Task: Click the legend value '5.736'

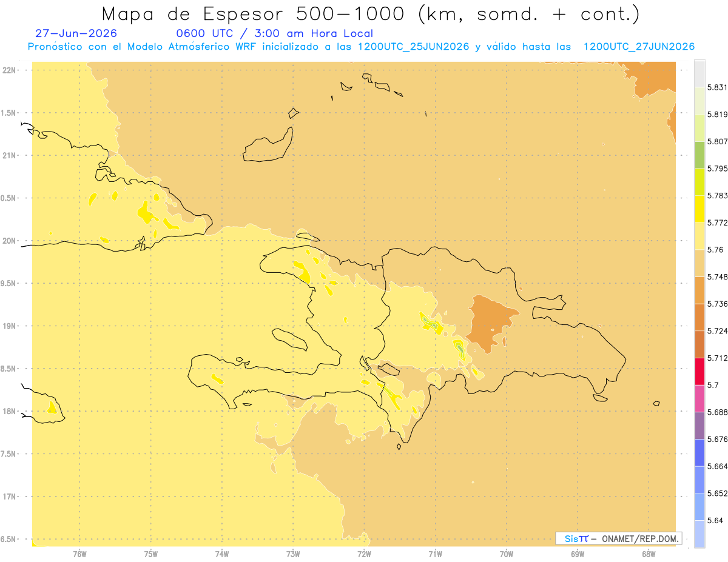Action: click(717, 304)
